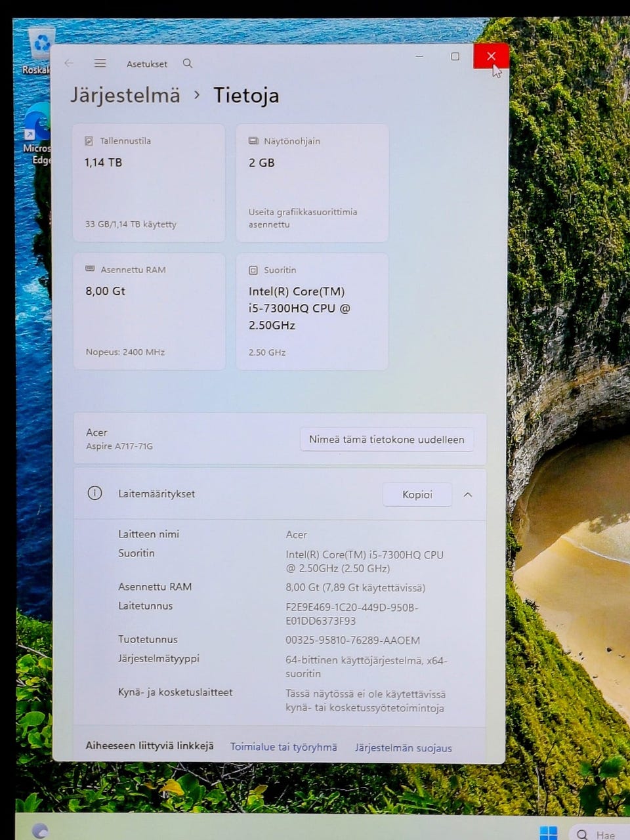Click Useita grafiikkasuorittimia asennettu text
This screenshot has width=630, height=840.
pyautogui.click(x=303, y=218)
